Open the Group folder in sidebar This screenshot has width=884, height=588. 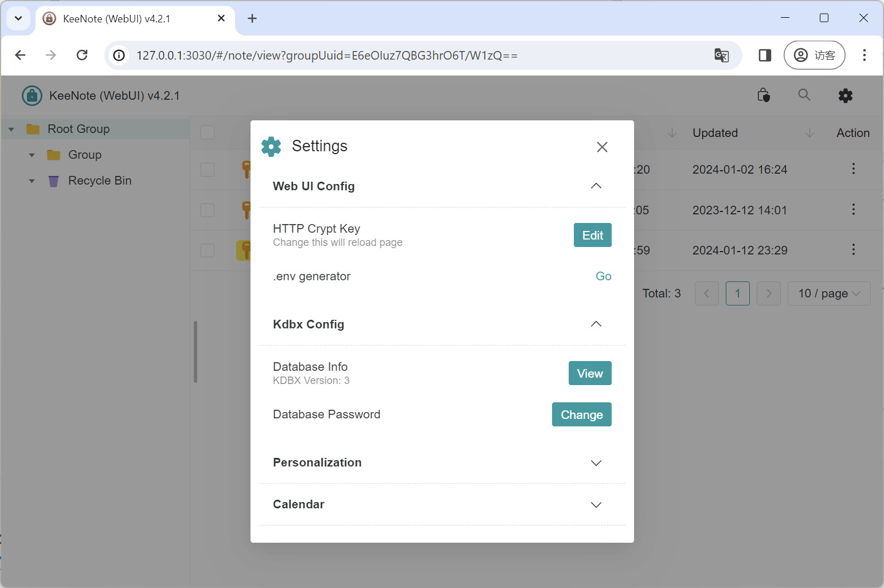(x=85, y=155)
